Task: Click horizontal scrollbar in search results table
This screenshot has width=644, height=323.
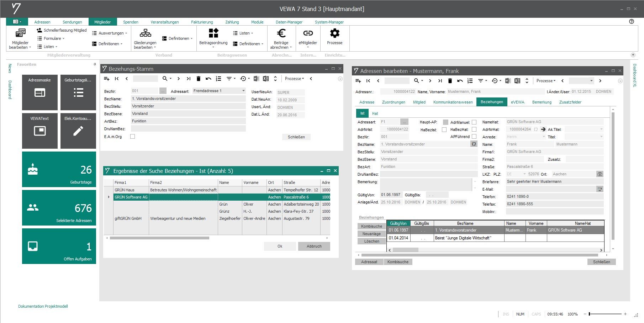Action: coord(159,238)
